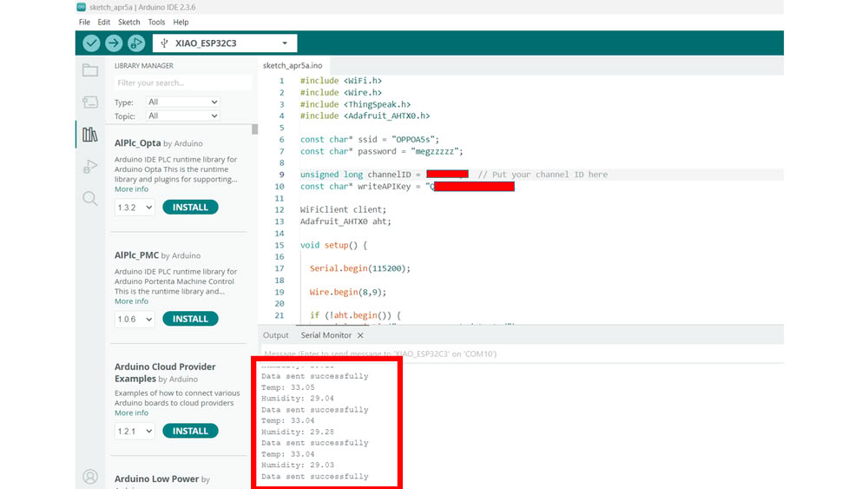Screen dimensions: 868x489
Task: Click 'Temp: 33.05' in serial output
Action: [x=288, y=387]
